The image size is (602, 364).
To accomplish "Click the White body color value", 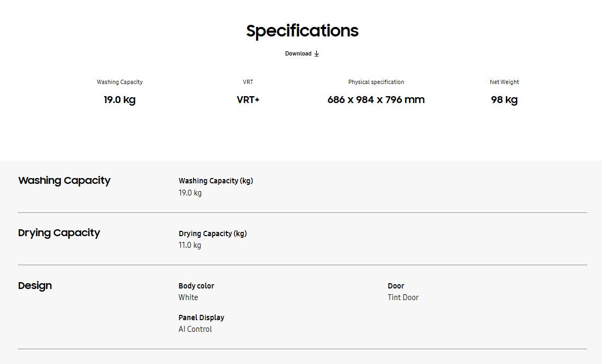I will tap(188, 297).
